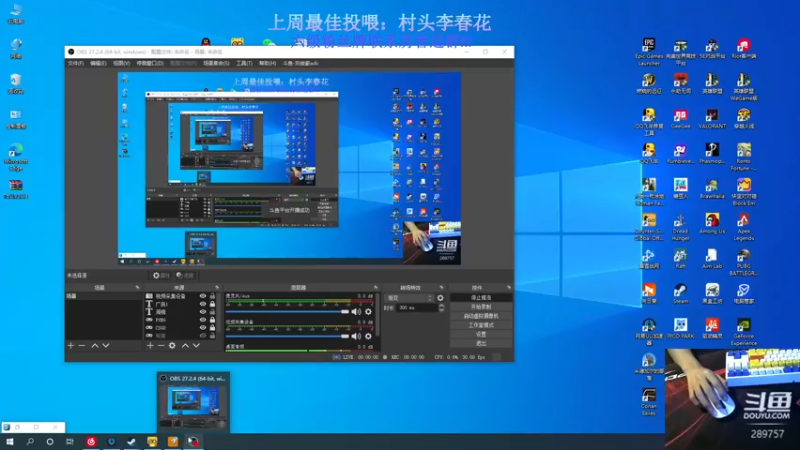Image resolution: width=800 pixels, height=450 pixels.
Task: Select the Steam desktop icon
Action: (680, 294)
